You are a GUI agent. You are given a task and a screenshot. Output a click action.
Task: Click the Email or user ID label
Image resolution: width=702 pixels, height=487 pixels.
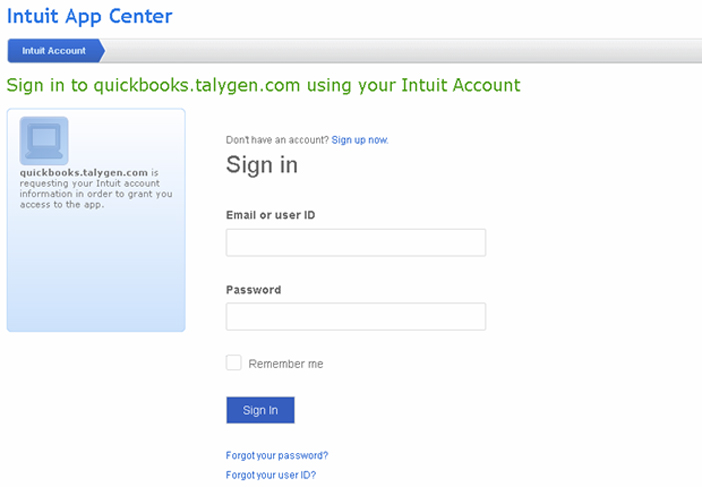270,215
